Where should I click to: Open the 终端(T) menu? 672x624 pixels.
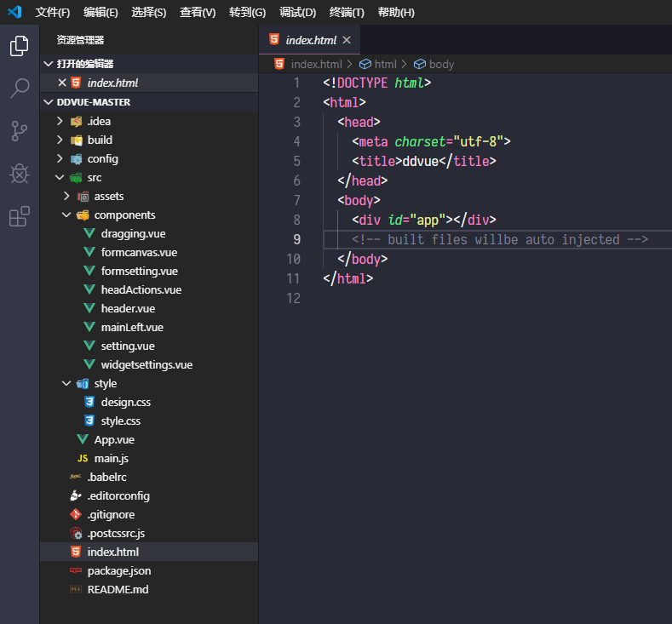point(347,13)
